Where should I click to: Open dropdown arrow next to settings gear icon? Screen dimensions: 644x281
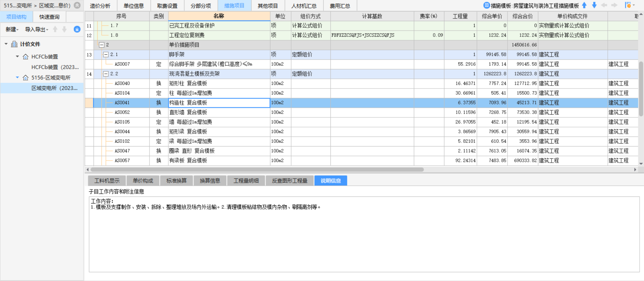tap(634, 5)
